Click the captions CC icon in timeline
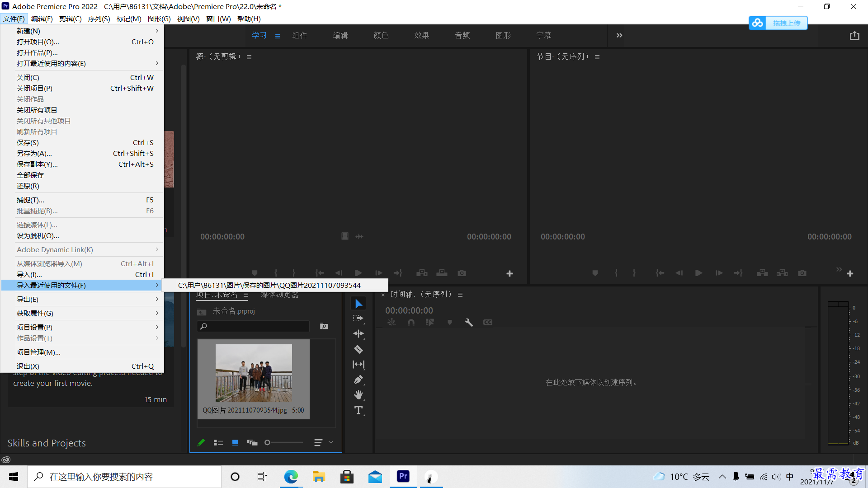 pos(488,322)
